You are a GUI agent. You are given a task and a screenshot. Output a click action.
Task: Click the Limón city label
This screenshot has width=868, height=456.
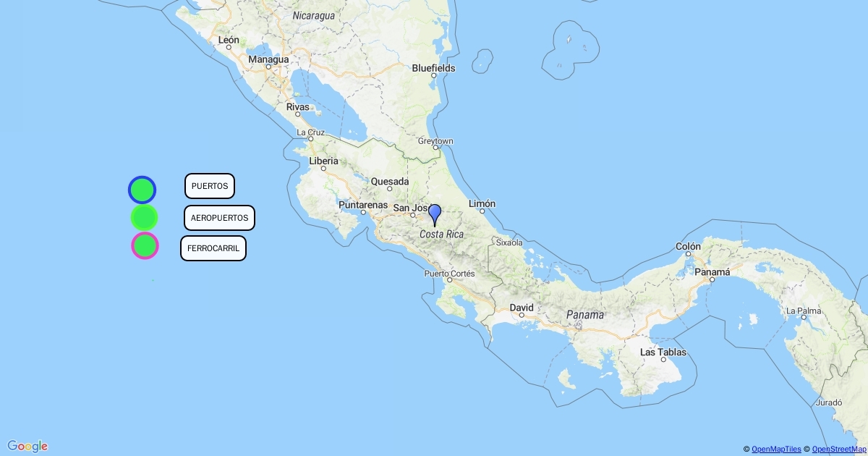(482, 203)
